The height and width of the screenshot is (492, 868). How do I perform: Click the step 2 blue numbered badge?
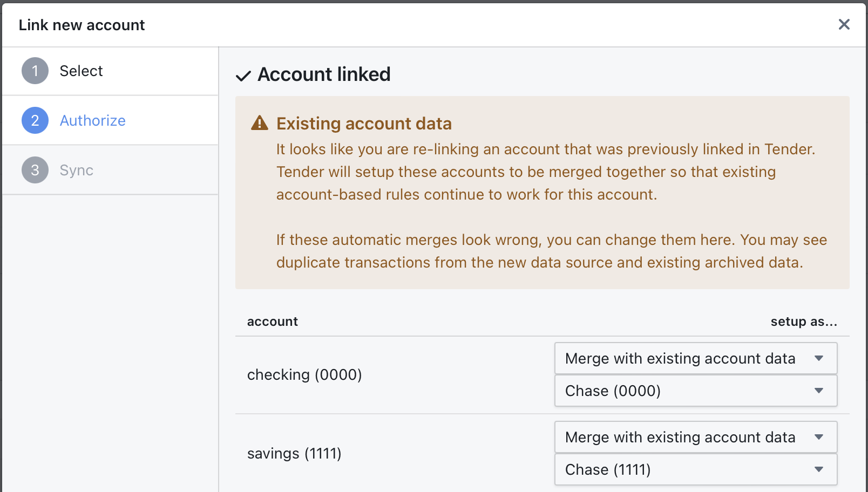pos(34,120)
